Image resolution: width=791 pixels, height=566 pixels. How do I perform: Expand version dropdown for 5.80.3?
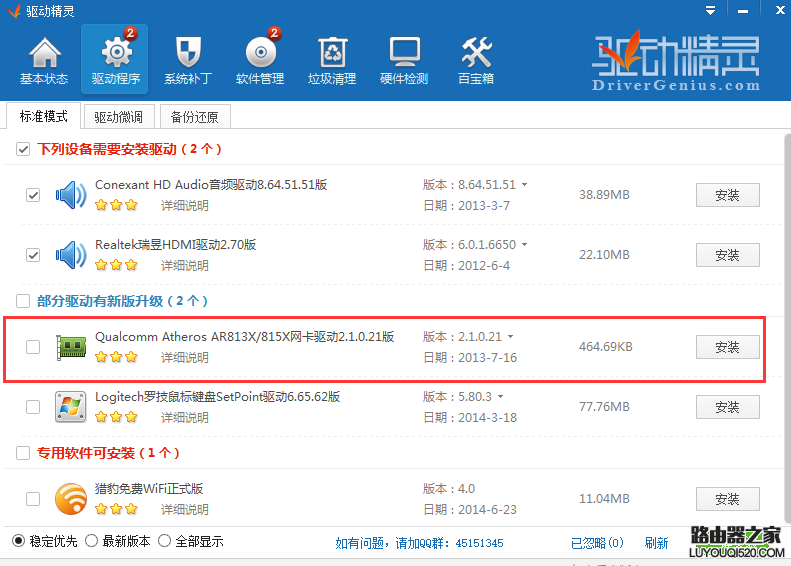pyautogui.click(x=500, y=397)
